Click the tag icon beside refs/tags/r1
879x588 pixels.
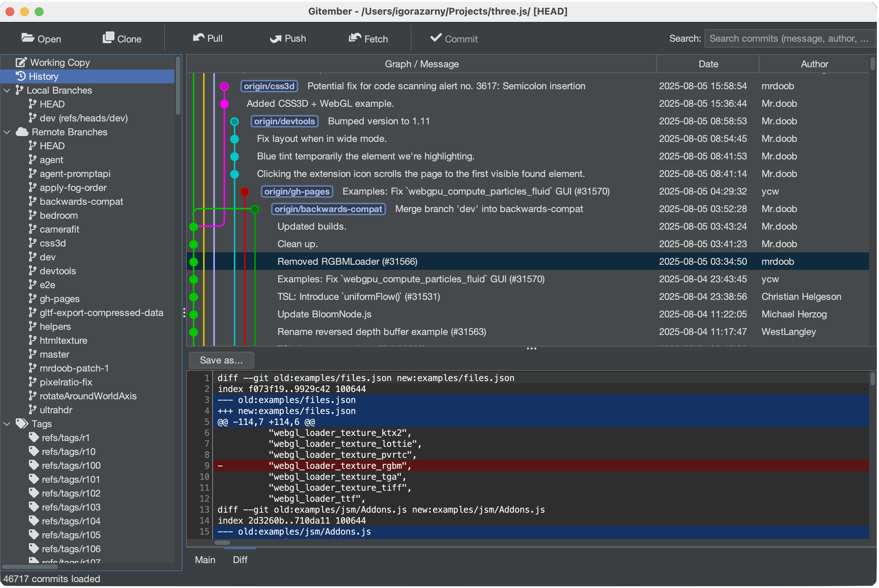point(34,437)
